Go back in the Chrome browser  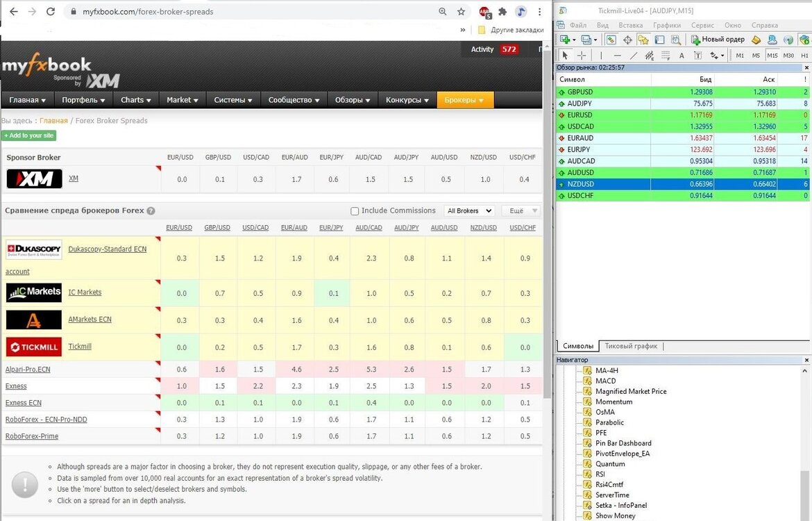point(14,11)
